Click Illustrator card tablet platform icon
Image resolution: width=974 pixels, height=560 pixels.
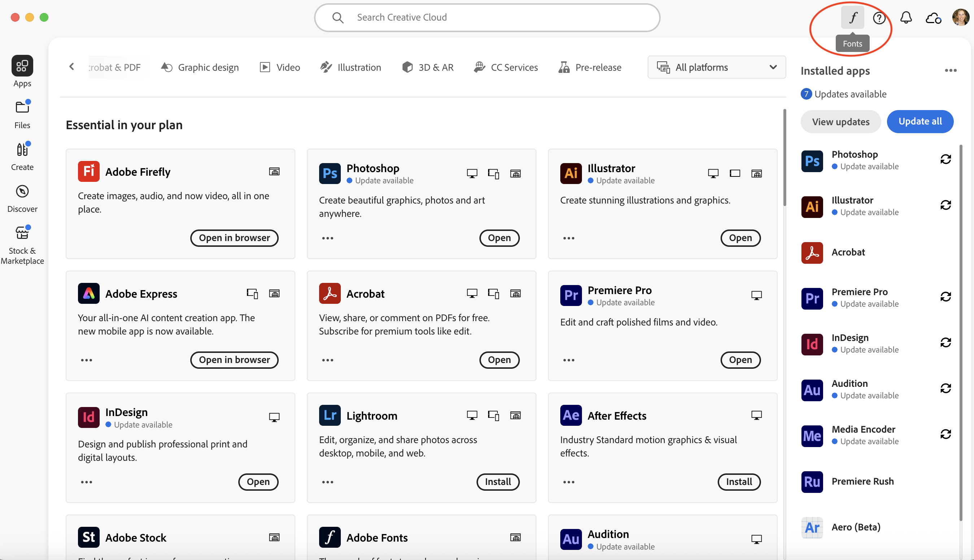735,174
